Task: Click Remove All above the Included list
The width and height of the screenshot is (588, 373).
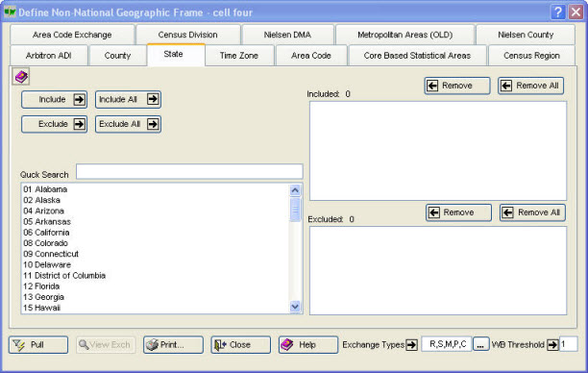Action: (530, 86)
